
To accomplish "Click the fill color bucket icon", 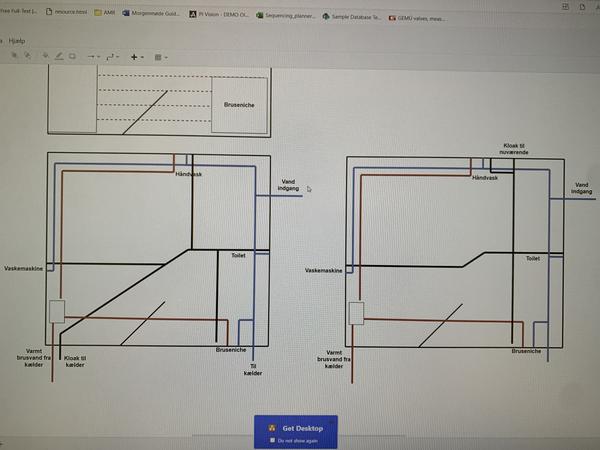I will (45, 56).
